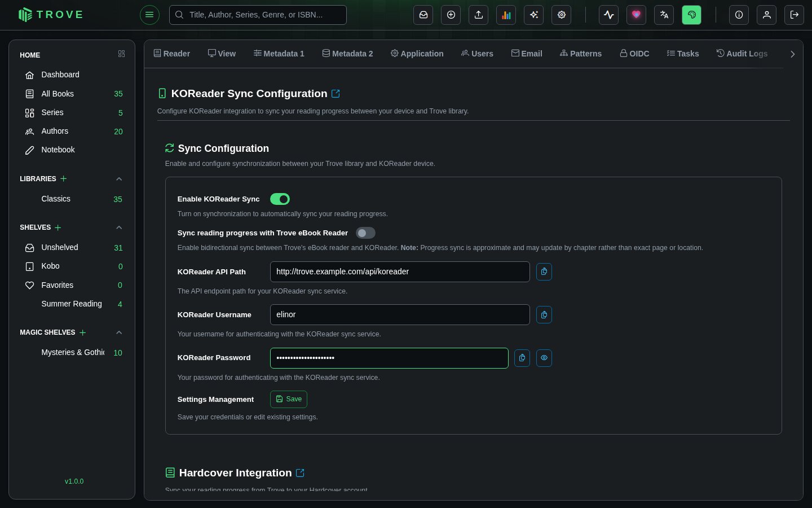This screenshot has width=812, height=508.
Task: Enable sync with Trove eBook Reader switch
Action: (x=365, y=233)
